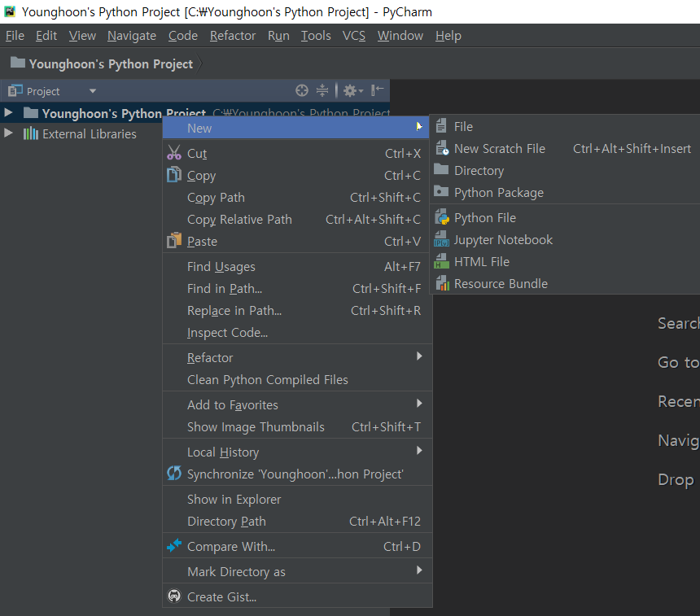Open the Mark Directory as submenu arrow

click(419, 570)
